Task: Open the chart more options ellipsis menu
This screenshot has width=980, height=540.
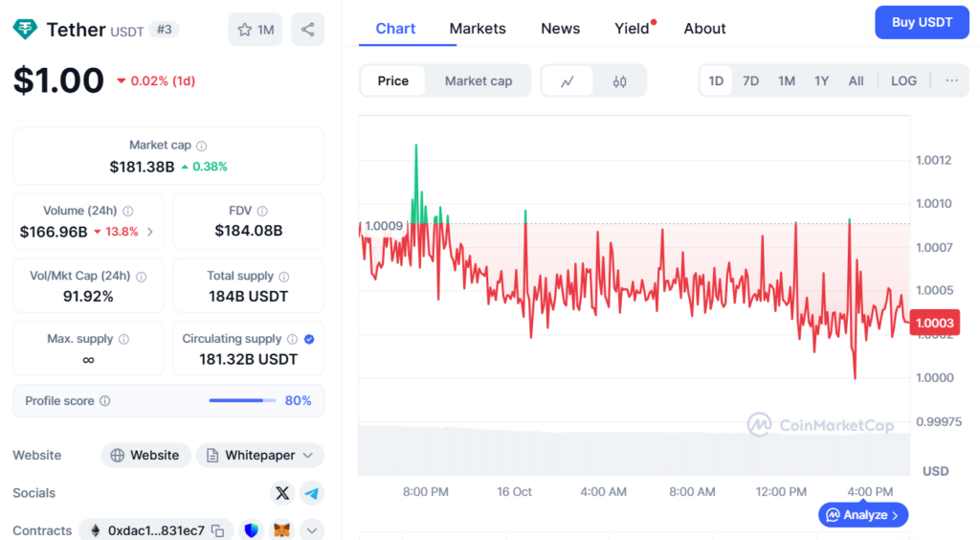Action: click(x=951, y=81)
